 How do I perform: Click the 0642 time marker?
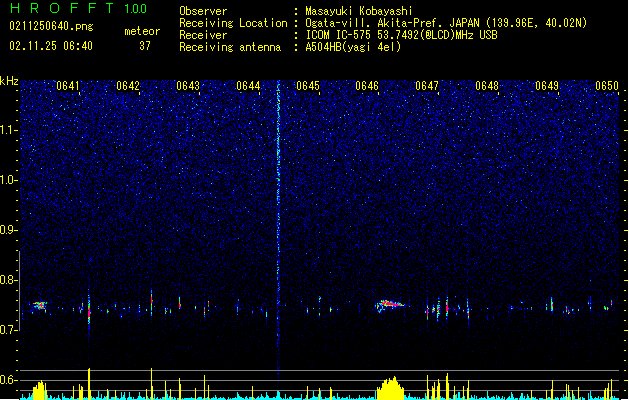click(128, 86)
